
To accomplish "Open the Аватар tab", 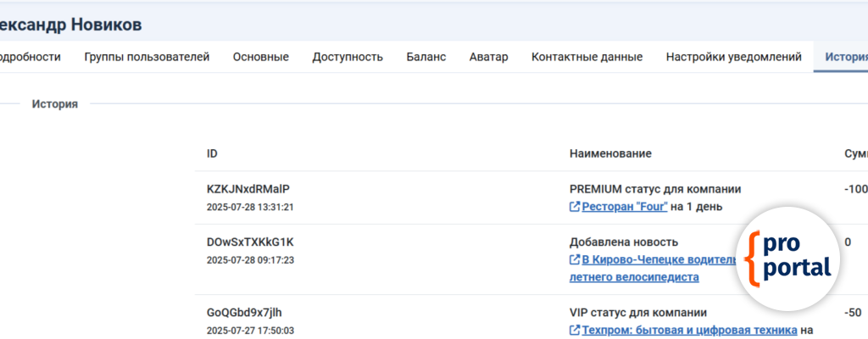I will click(488, 57).
